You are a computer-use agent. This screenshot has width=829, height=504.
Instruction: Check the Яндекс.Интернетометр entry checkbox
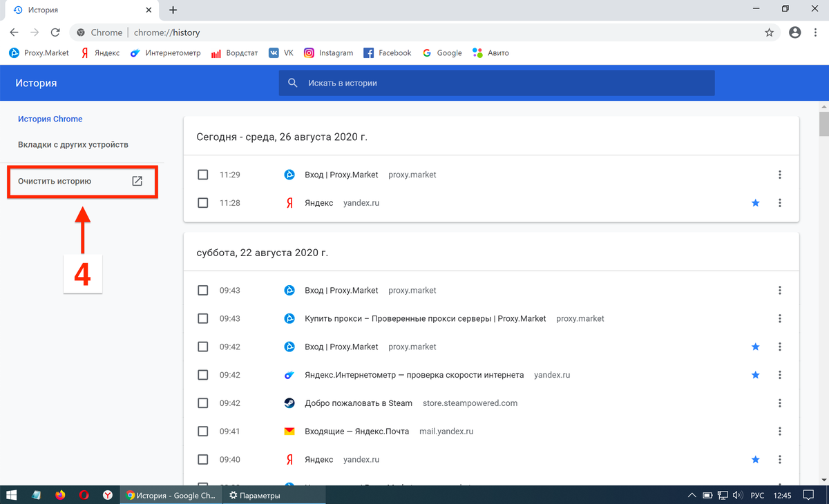(x=202, y=375)
